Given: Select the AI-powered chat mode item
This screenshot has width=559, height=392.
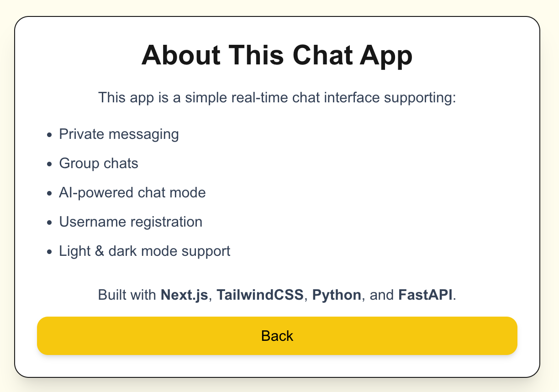Looking at the screenshot, I should (x=132, y=192).
